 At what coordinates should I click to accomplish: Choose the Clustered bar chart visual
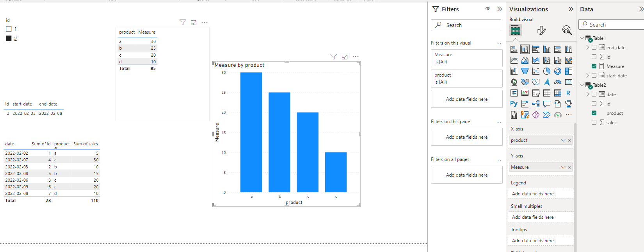[536, 49]
